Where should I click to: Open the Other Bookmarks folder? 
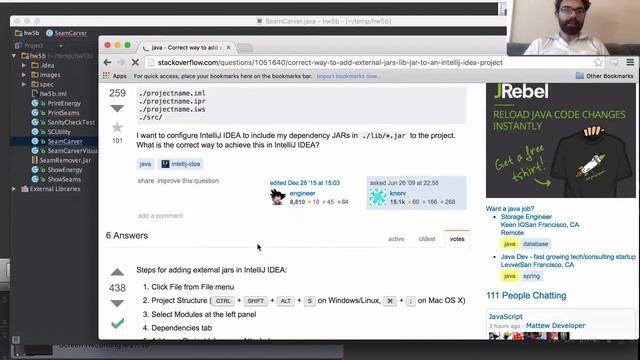604,76
